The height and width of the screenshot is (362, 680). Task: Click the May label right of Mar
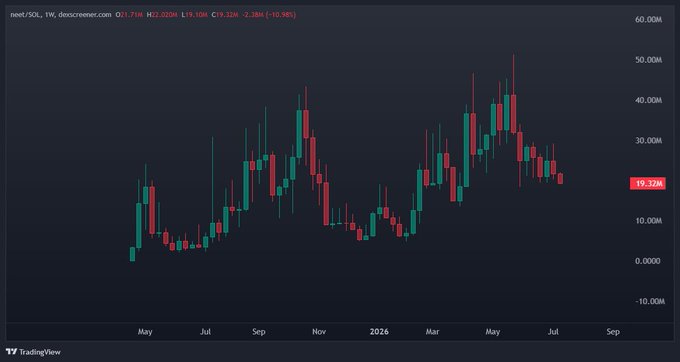[493, 332]
